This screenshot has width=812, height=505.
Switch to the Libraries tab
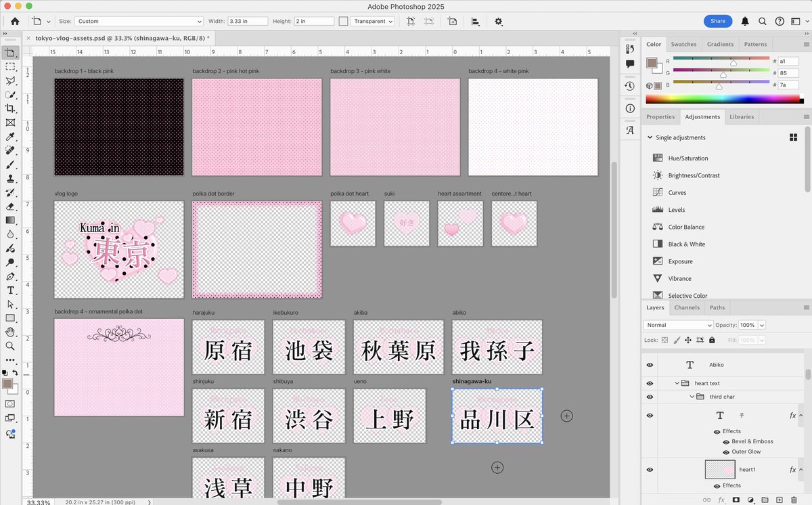pyautogui.click(x=742, y=116)
